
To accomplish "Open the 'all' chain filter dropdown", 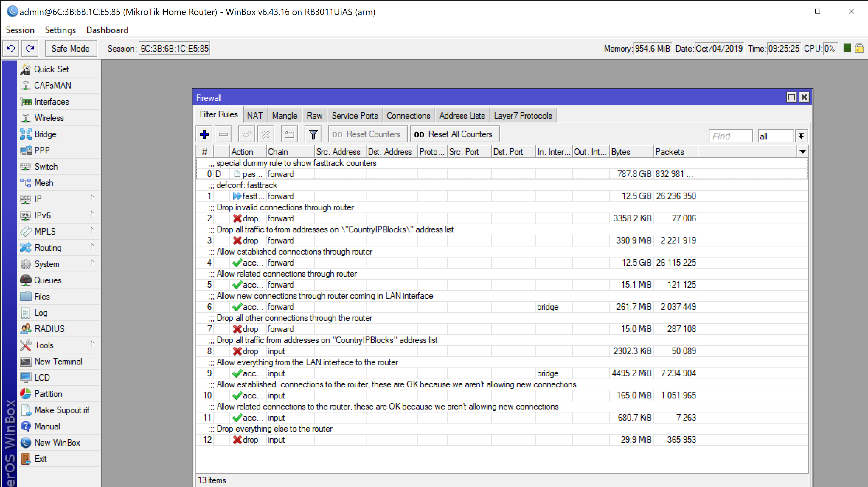I will click(x=801, y=136).
